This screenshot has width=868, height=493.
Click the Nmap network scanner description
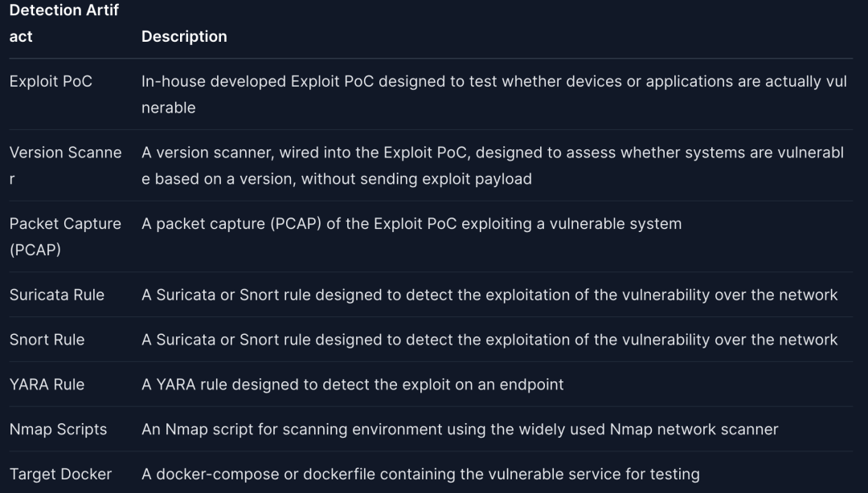tap(460, 430)
